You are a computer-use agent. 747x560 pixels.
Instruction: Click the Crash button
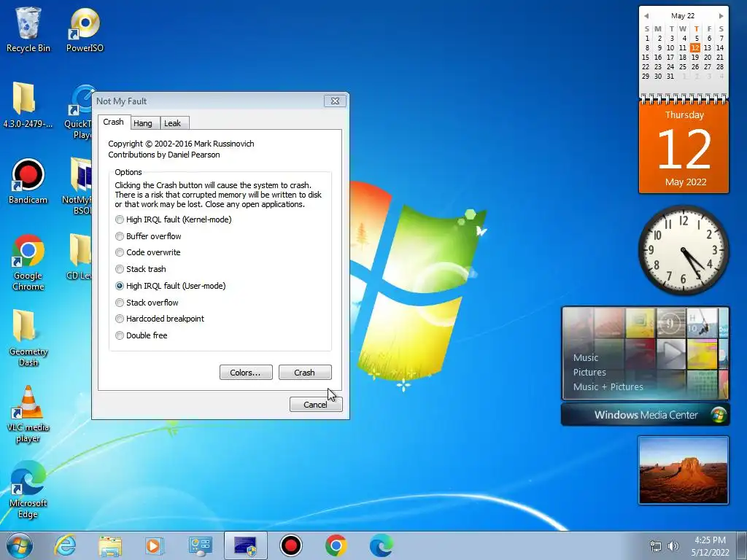click(x=305, y=373)
